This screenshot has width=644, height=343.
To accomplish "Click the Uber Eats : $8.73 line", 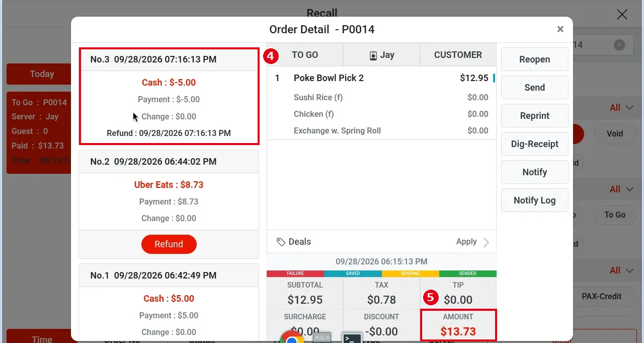I will point(169,185).
